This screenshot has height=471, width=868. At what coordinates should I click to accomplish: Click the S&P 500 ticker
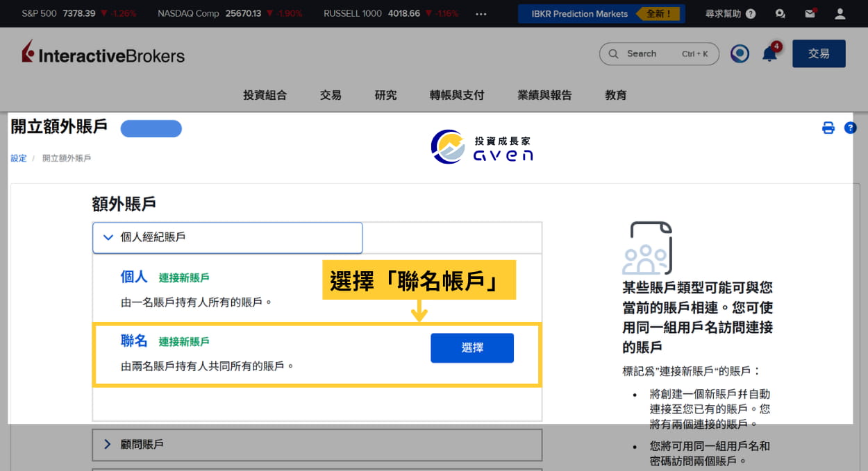tap(79, 13)
